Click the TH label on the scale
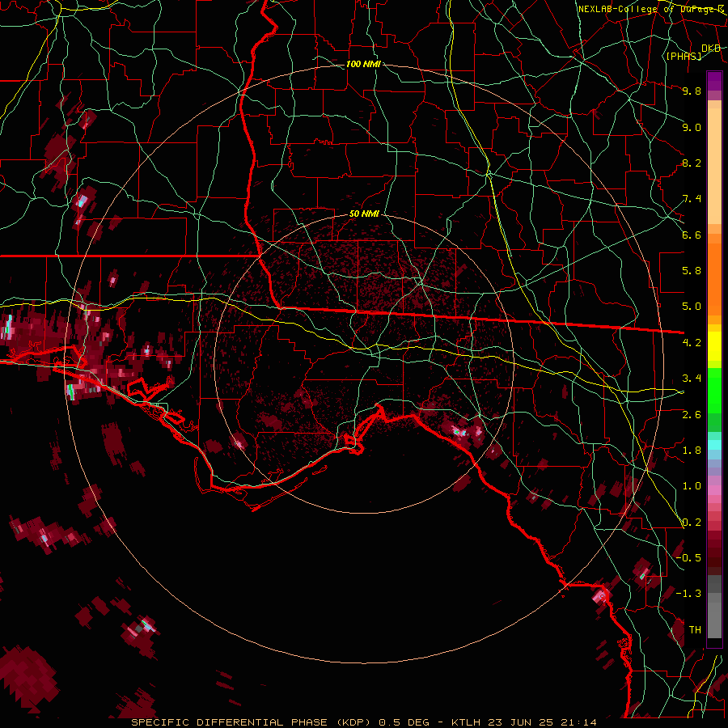Screen dimensions: 728x728 [x=695, y=630]
